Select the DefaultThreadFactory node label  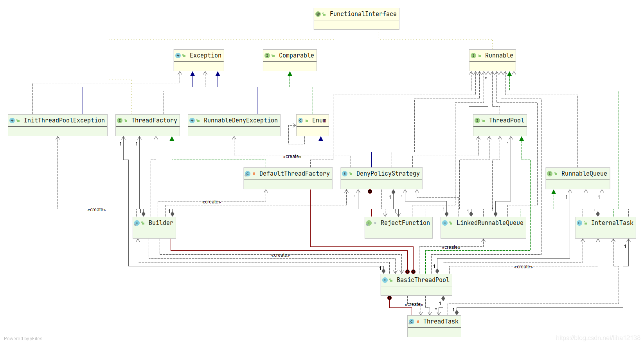295,174
